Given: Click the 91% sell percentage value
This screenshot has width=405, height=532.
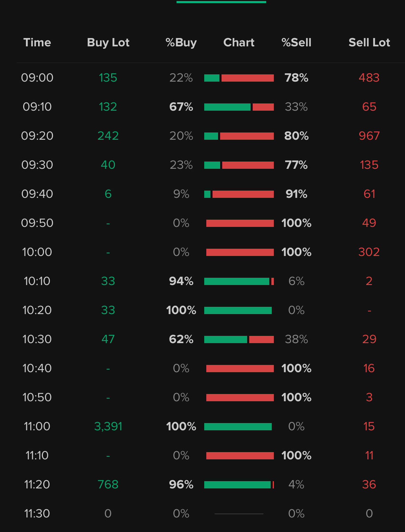Looking at the screenshot, I should [296, 194].
